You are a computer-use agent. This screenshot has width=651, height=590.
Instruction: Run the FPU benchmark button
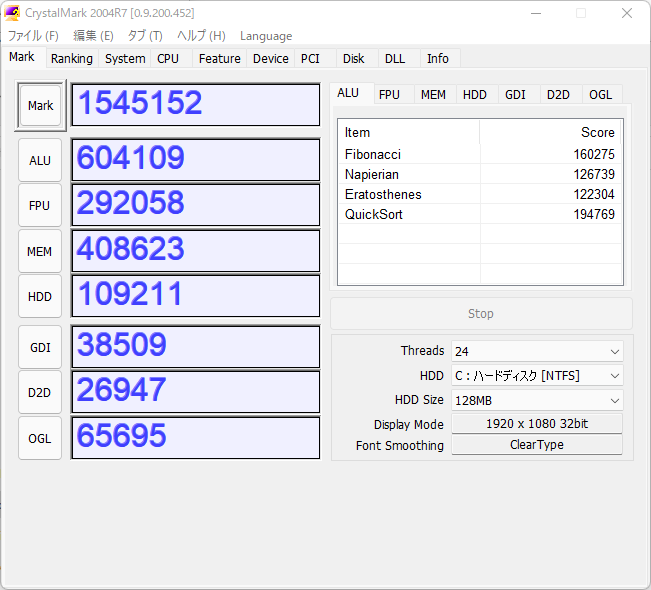[40, 206]
